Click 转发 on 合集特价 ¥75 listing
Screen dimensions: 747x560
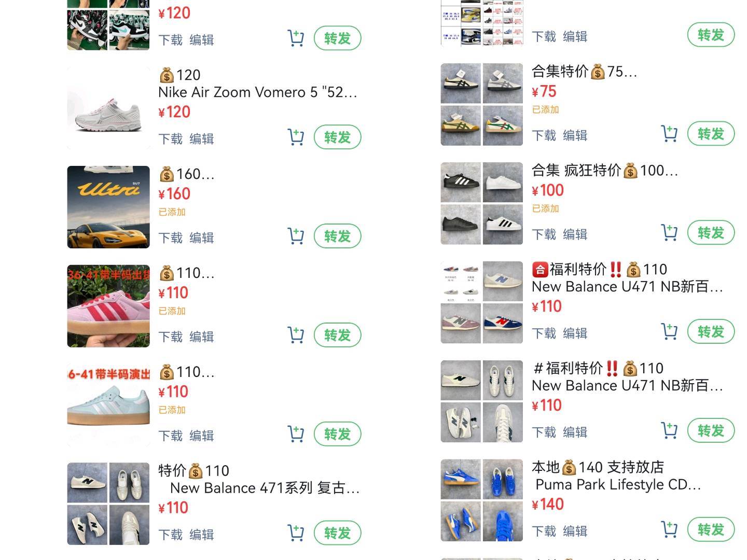click(711, 134)
